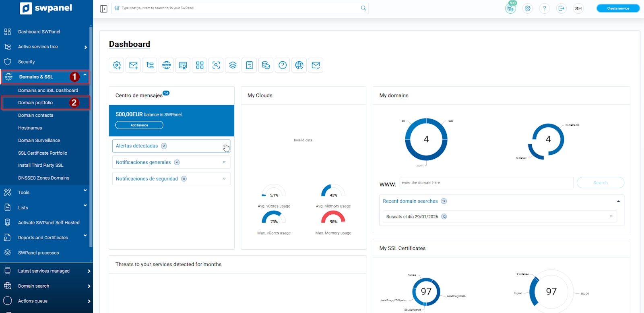The width and height of the screenshot is (644, 313).
Task: Open the balance coins icon with 500 badge
Action: 510,8
